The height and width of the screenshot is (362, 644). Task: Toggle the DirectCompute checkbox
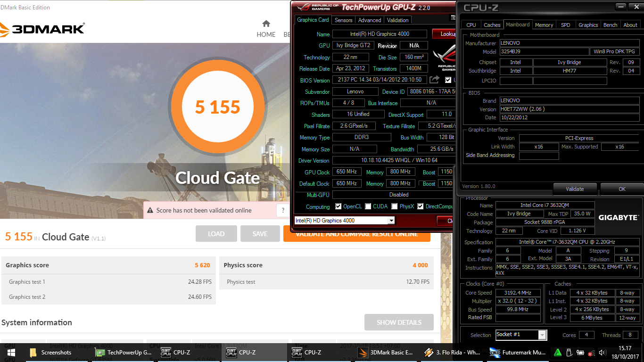[x=420, y=206]
